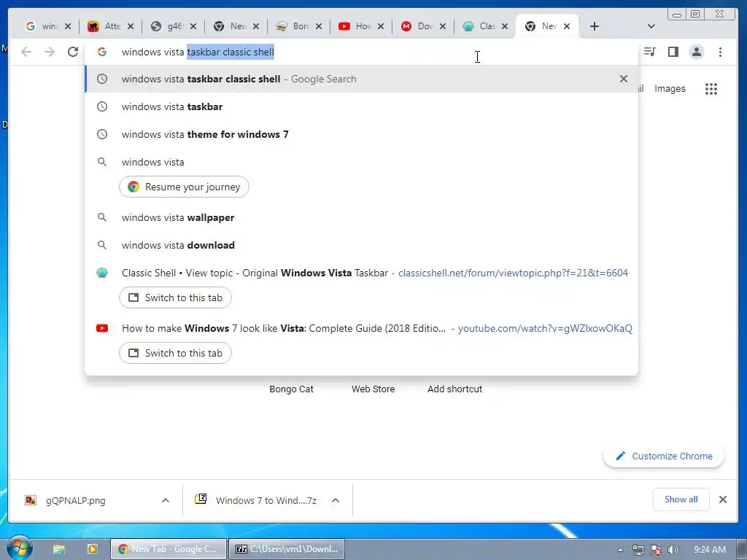Screen dimensions: 747x560
Task: Switch to the YouTube tab via button
Action: tap(175, 353)
